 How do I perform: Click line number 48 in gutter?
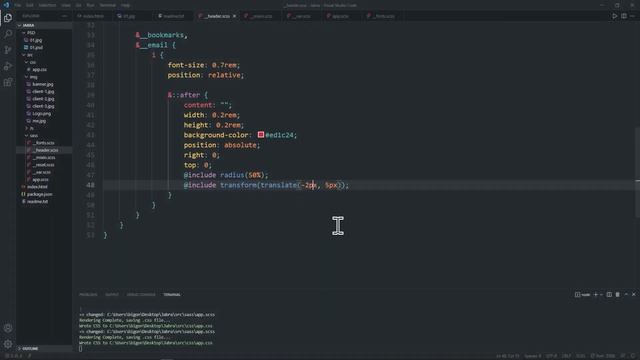click(x=90, y=185)
